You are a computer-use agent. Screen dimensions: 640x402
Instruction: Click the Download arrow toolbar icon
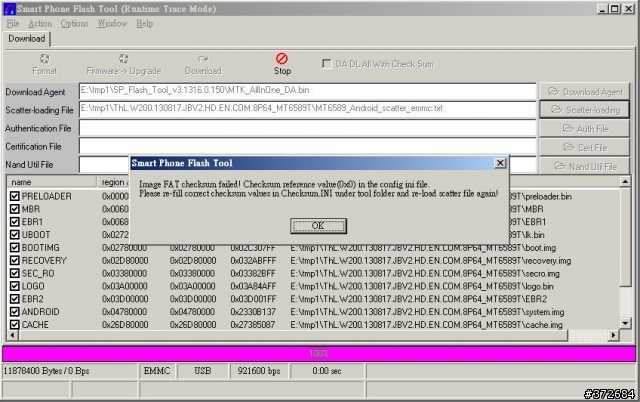[x=203, y=60]
